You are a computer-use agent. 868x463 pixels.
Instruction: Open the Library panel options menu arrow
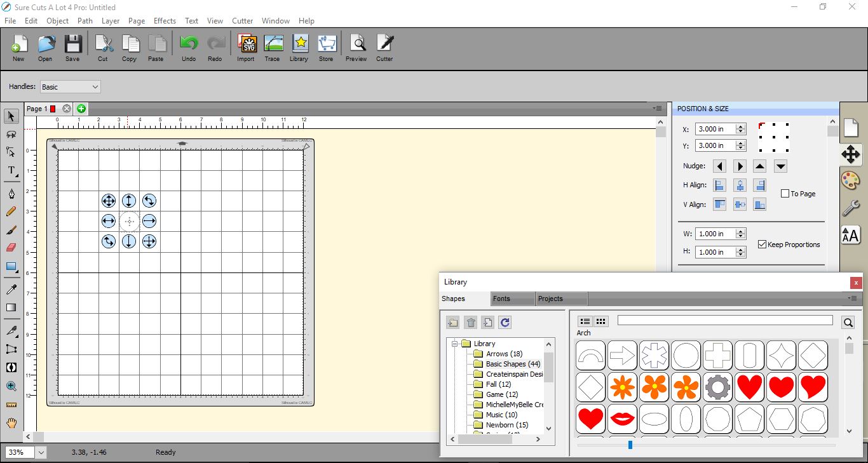click(x=852, y=299)
